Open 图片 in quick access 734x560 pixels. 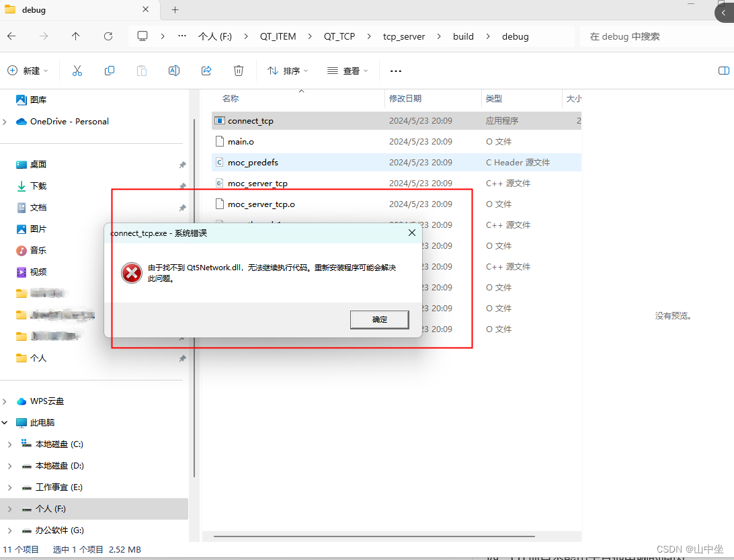point(32,229)
